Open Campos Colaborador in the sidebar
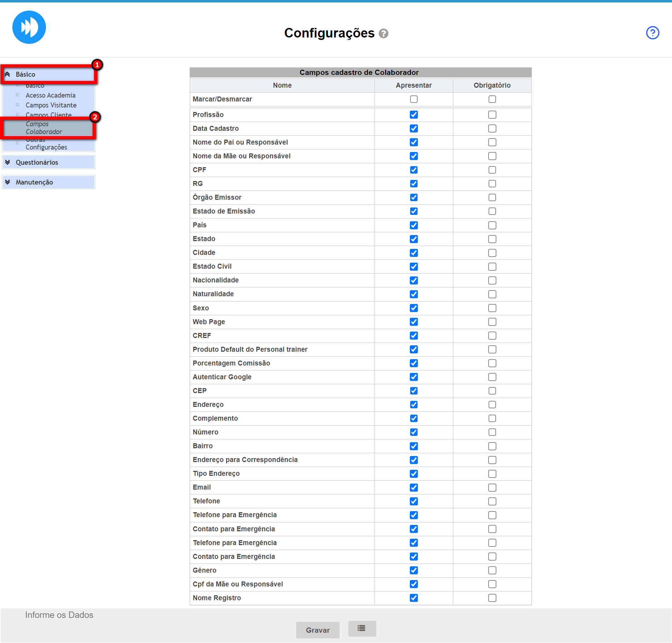The height and width of the screenshot is (643, 672). point(44,128)
